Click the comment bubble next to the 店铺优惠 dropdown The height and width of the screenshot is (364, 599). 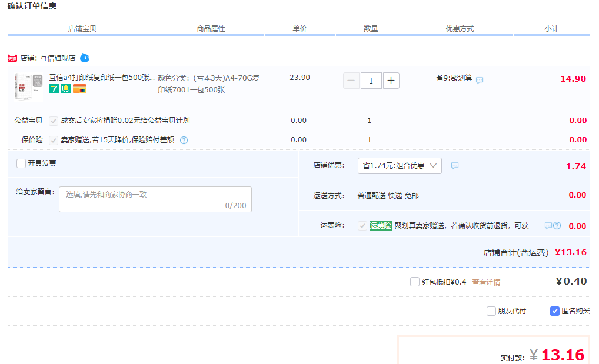(x=454, y=166)
